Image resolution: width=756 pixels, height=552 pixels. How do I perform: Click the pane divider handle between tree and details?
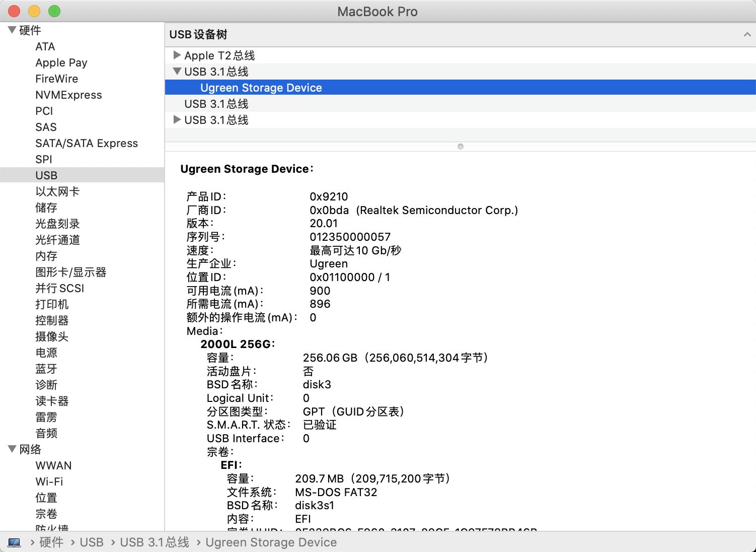pyautogui.click(x=460, y=147)
